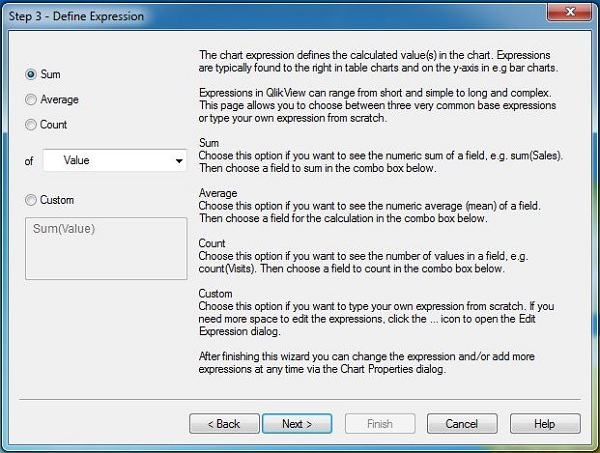Cancel the chart wizard

462,424
